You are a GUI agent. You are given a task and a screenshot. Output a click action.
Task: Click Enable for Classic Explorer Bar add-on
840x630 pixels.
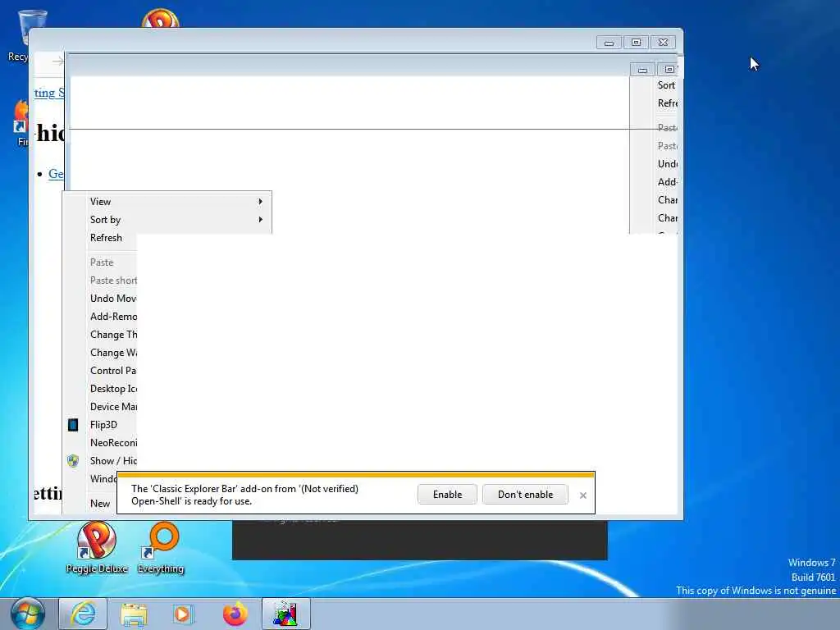pyautogui.click(x=447, y=495)
